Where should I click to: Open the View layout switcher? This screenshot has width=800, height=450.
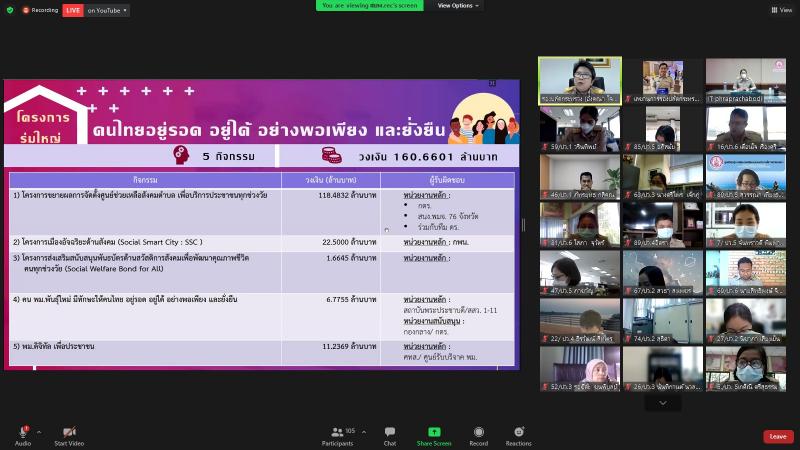point(782,10)
